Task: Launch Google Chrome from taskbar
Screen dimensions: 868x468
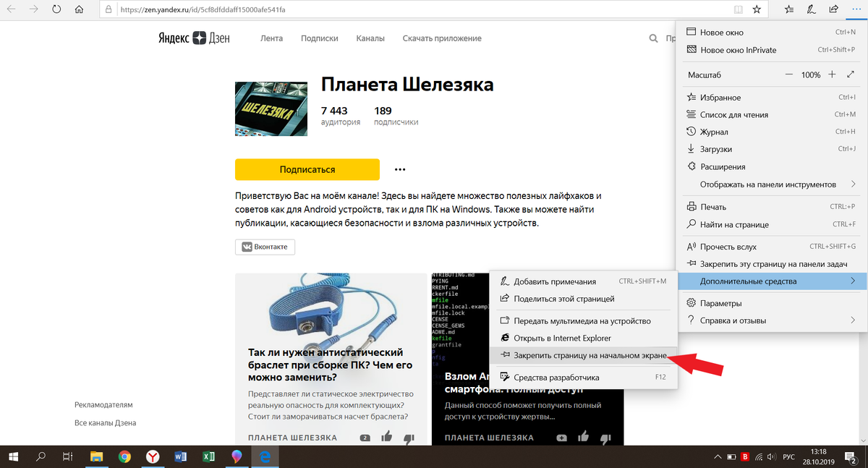Action: point(124,456)
